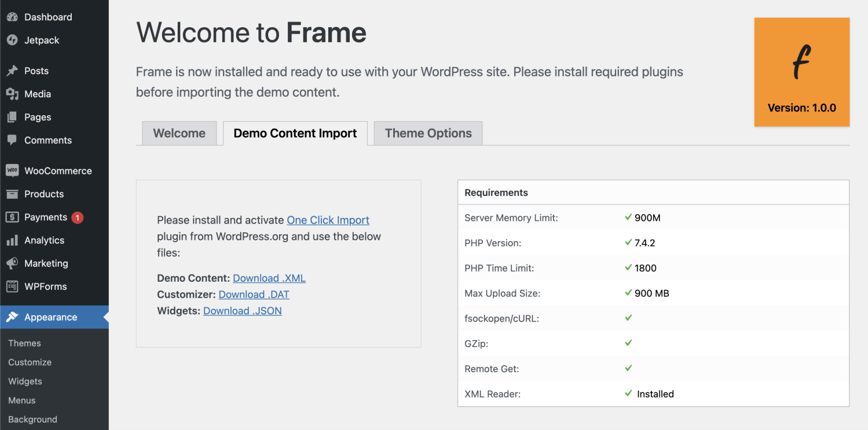Select Widgets in the Appearance submenu
Viewport: 868px width, 430px height.
pyautogui.click(x=25, y=381)
